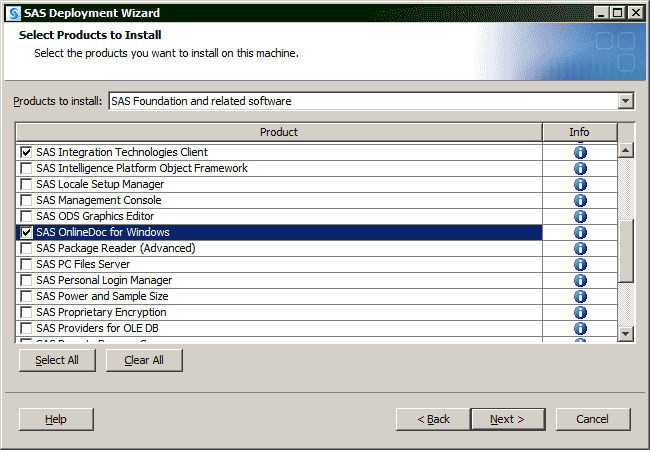
Task: Check SAS PC Files Server checkbox
Action: tap(26, 264)
